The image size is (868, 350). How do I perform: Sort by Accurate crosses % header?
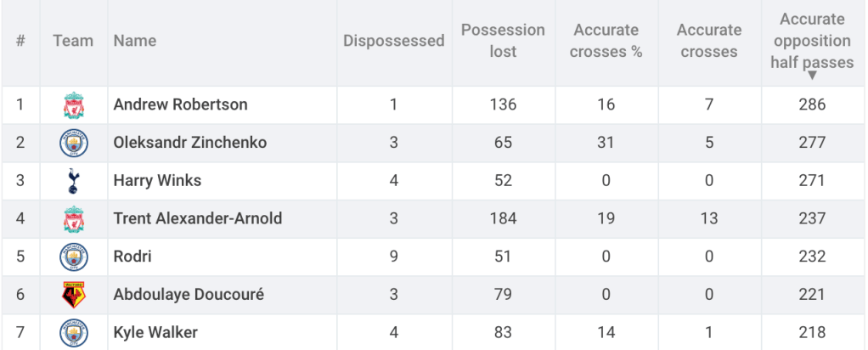(x=606, y=41)
